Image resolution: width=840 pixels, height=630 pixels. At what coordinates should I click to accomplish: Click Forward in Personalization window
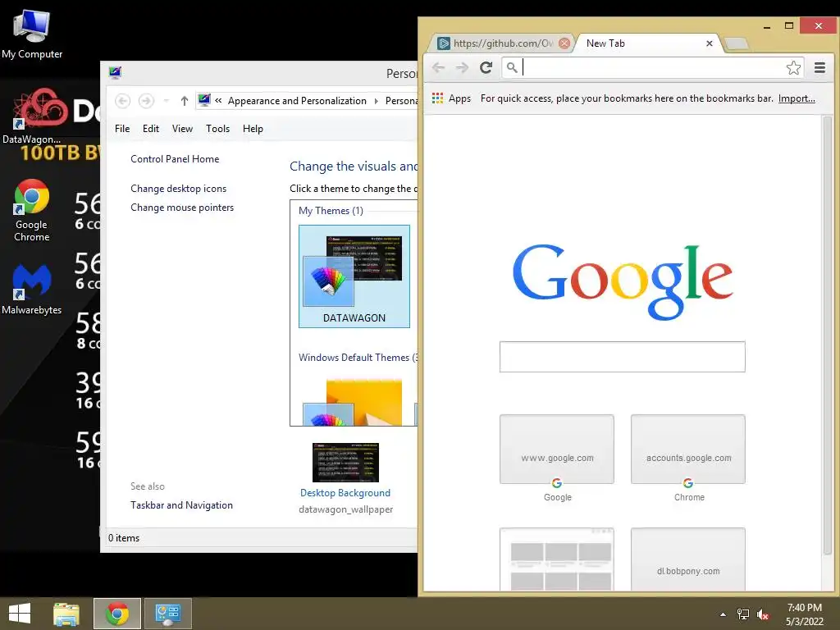pos(146,101)
